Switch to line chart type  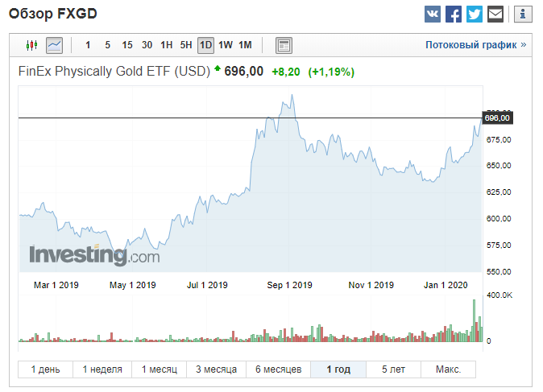coord(55,45)
